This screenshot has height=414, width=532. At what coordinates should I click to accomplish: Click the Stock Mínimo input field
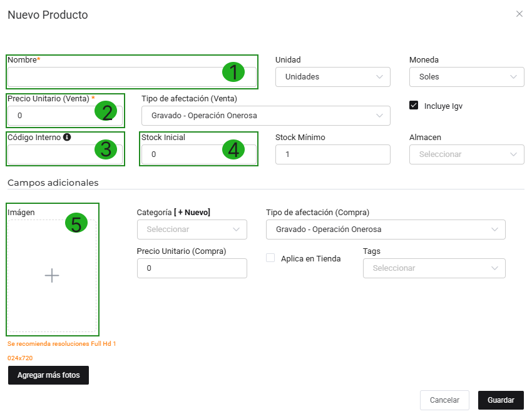332,154
